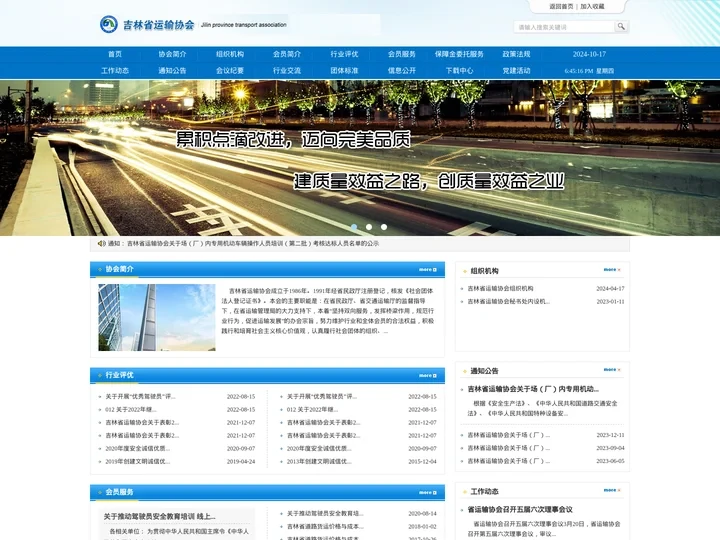Open 'more' in the 行业评优 section
This screenshot has width=720, height=540.
[427, 375]
